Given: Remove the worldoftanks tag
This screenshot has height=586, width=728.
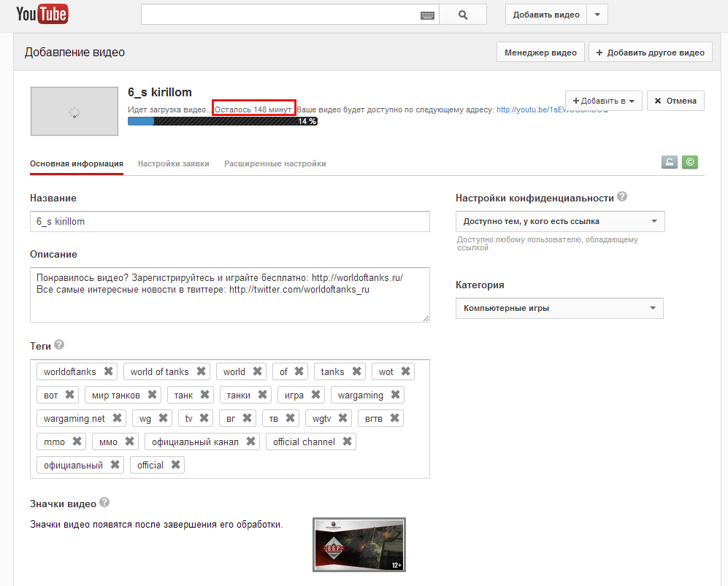Looking at the screenshot, I should pyautogui.click(x=108, y=371).
